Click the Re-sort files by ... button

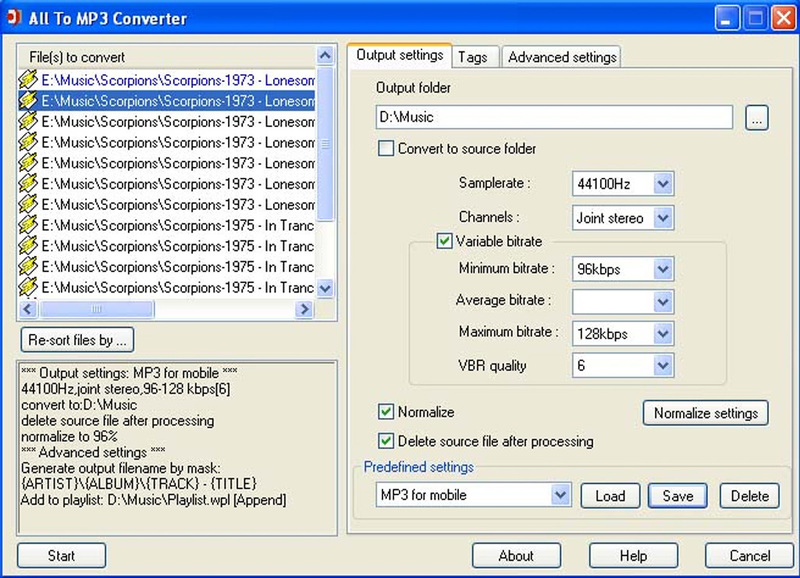click(x=78, y=340)
